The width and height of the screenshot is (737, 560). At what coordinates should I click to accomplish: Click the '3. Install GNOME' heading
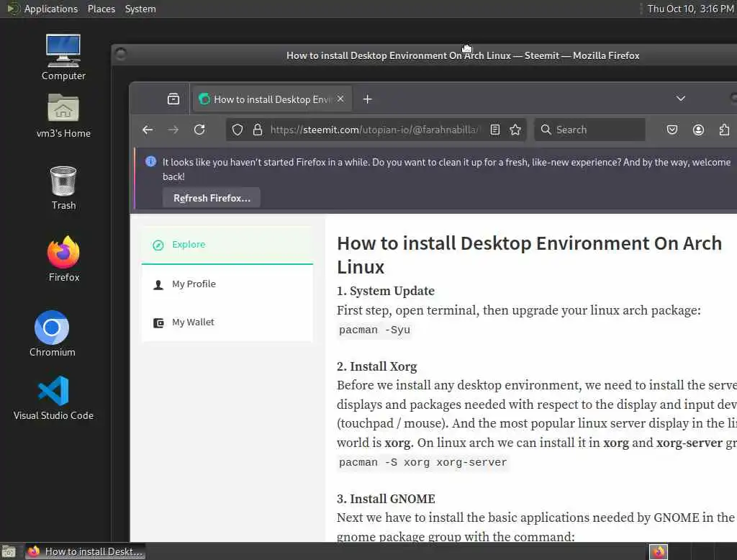[x=386, y=499]
